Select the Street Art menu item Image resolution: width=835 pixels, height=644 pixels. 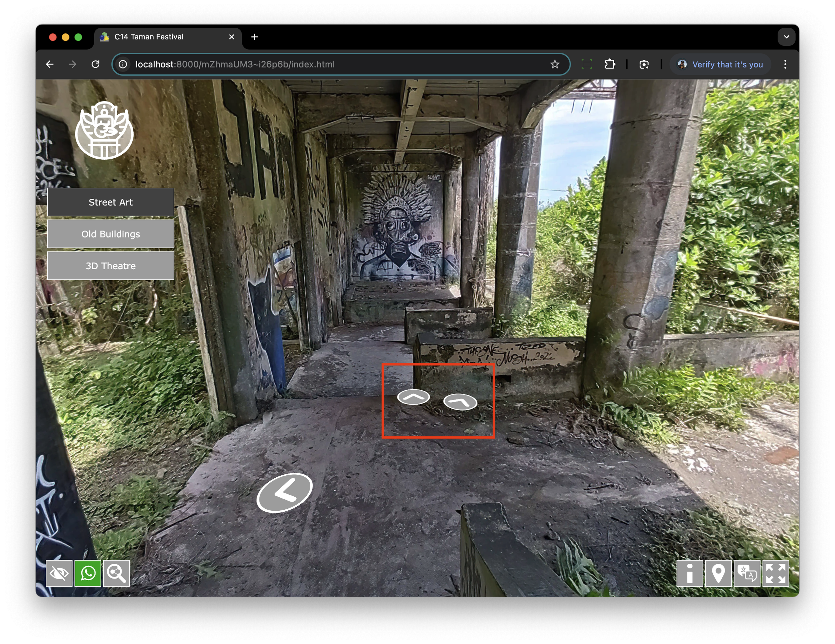point(111,202)
